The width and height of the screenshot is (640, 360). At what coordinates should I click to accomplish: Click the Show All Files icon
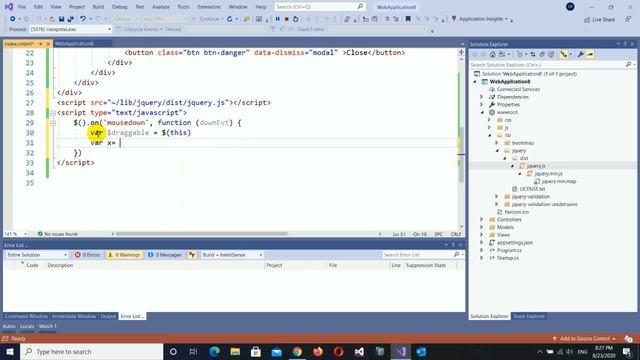pos(551,54)
